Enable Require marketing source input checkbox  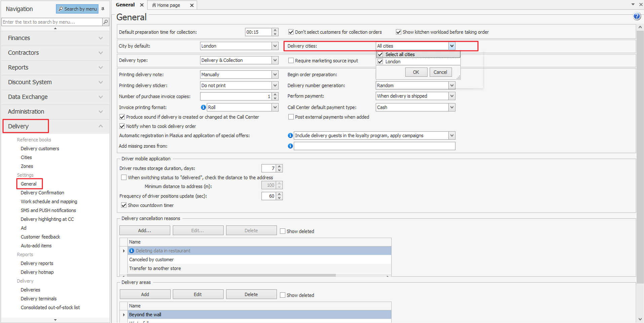[x=291, y=61]
